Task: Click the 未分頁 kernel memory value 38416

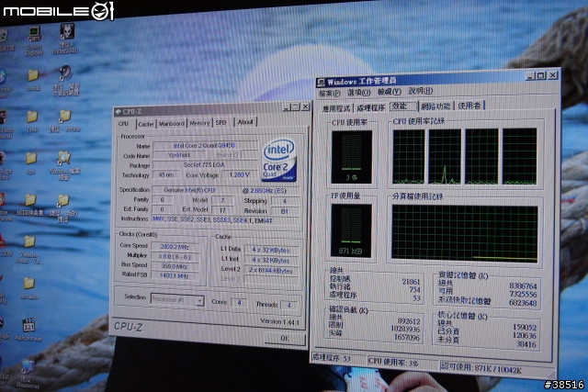Action: coord(526,344)
